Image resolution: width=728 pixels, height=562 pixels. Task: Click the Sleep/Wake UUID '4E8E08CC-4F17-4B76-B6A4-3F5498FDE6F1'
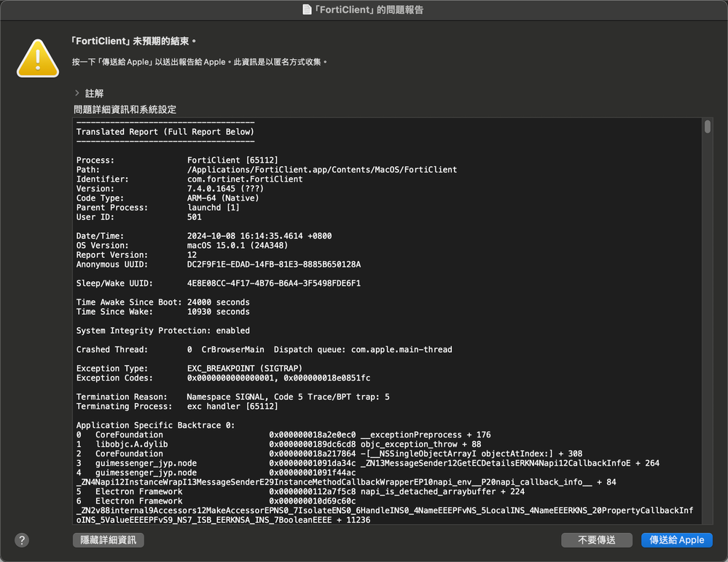click(273, 284)
